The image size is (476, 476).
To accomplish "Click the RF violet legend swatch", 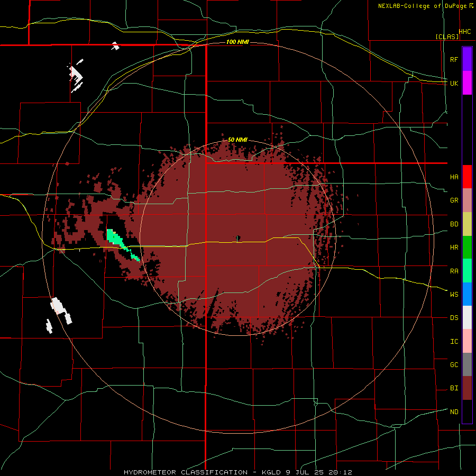I will [x=467, y=59].
